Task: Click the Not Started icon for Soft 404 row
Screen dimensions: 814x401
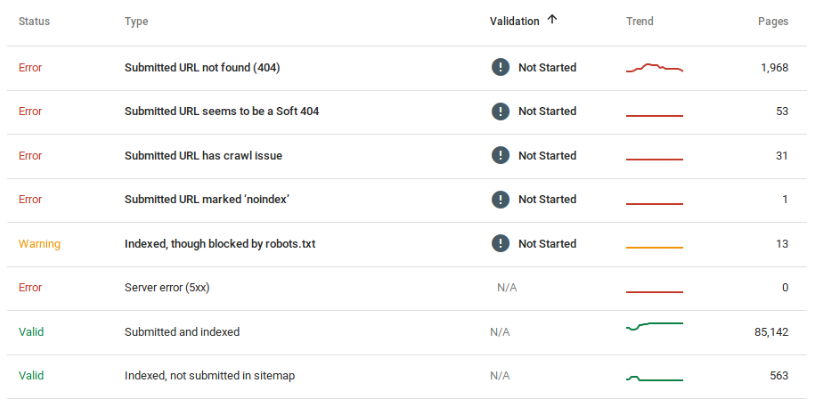Action: [500, 111]
